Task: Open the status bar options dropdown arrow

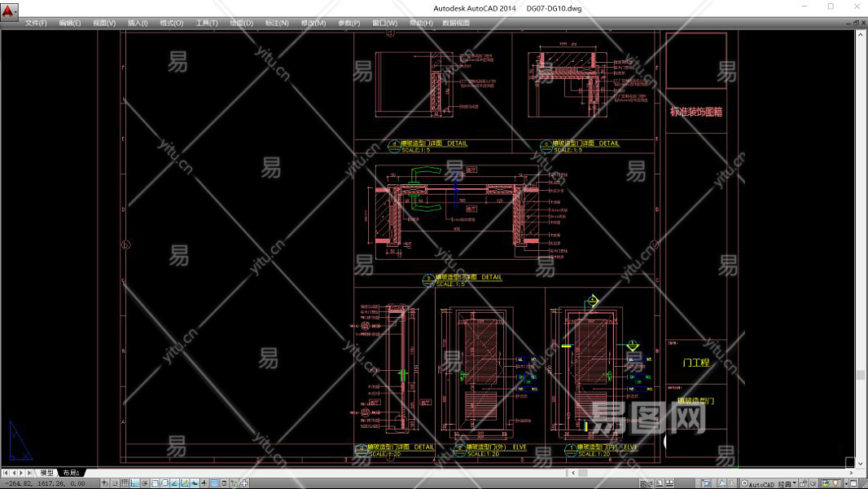Action: pos(846,483)
